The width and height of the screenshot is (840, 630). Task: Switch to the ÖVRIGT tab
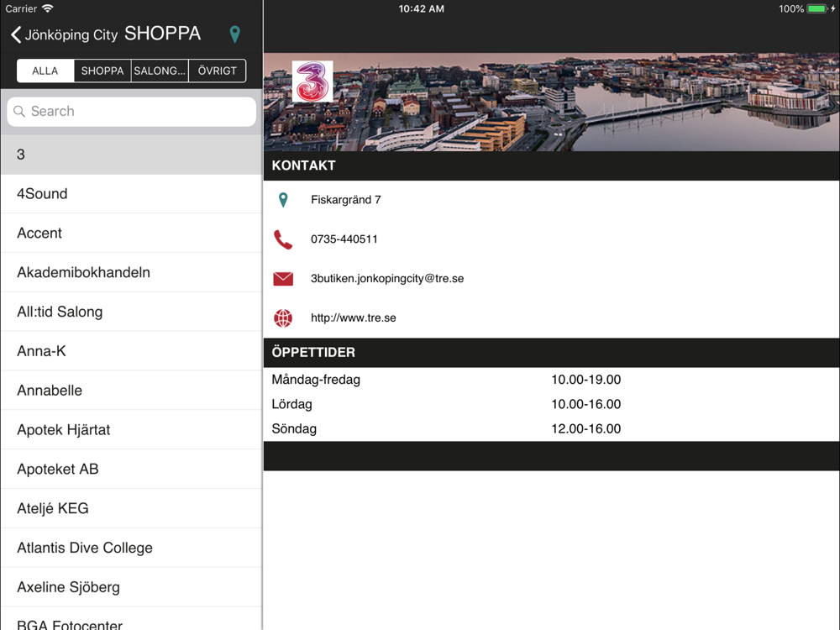[218, 71]
